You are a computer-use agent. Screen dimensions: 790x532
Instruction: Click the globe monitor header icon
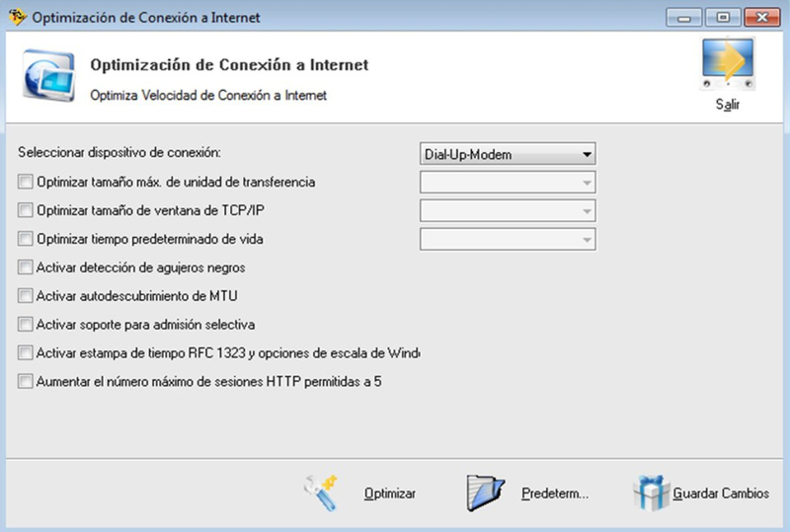[48, 76]
